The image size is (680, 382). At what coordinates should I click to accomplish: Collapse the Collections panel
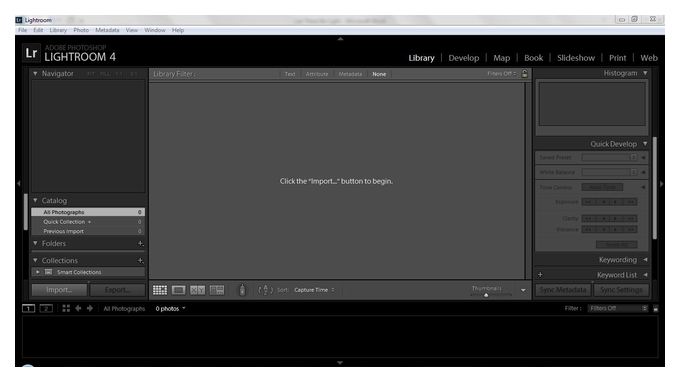35,260
